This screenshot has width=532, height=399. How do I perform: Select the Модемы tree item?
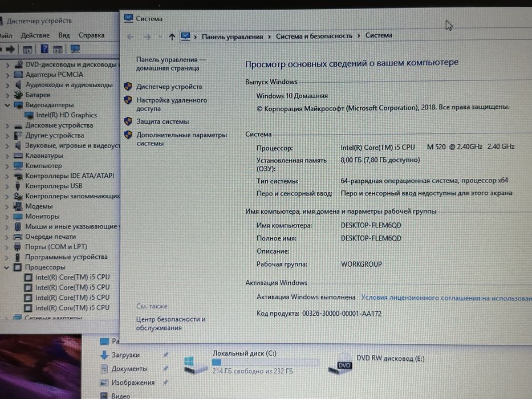coord(39,206)
